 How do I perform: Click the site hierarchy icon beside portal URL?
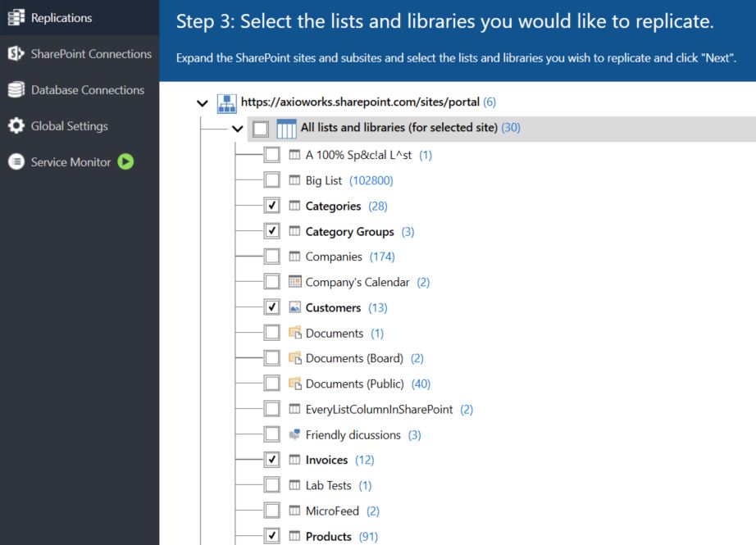coord(226,103)
